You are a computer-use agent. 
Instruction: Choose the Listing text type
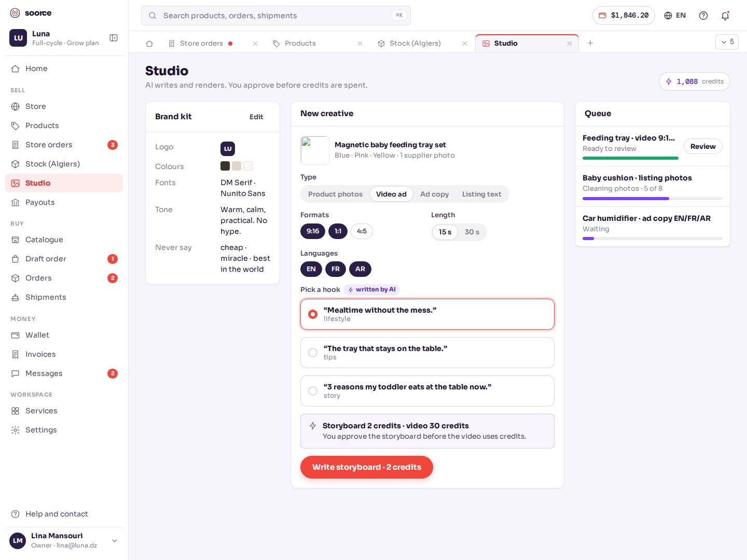[x=481, y=194]
